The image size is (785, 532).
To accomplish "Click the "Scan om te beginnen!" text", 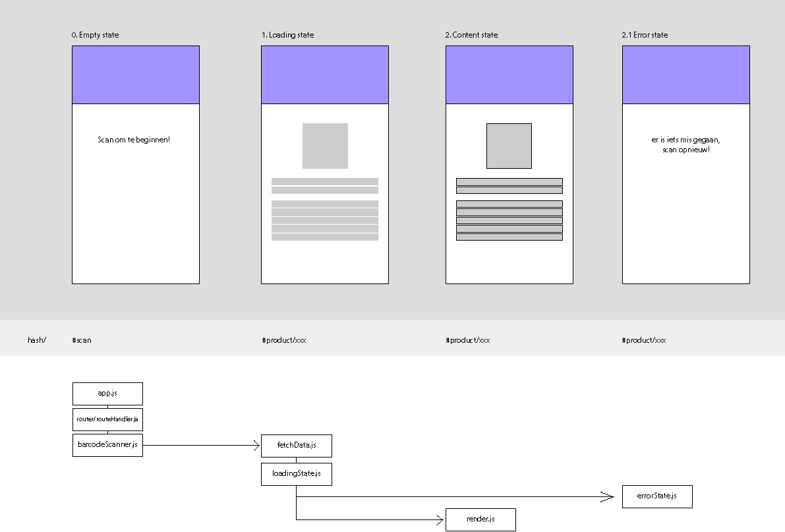I will [134, 140].
